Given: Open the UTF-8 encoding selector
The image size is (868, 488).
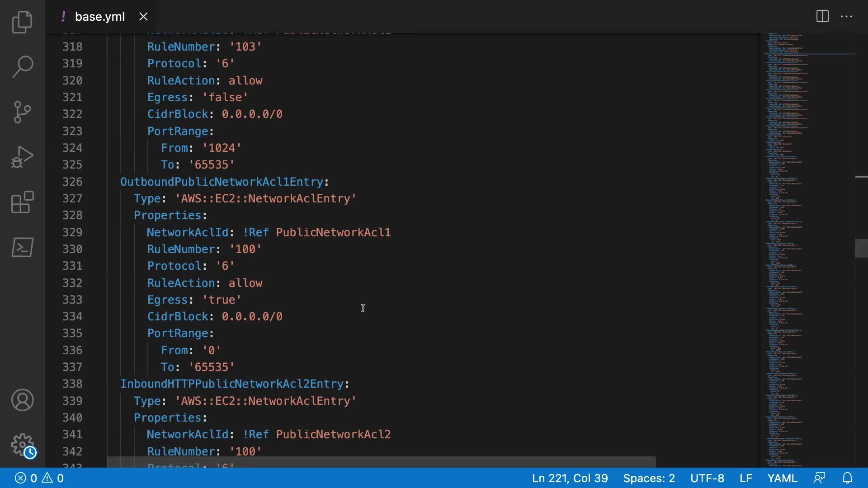Looking at the screenshot, I should [707, 478].
